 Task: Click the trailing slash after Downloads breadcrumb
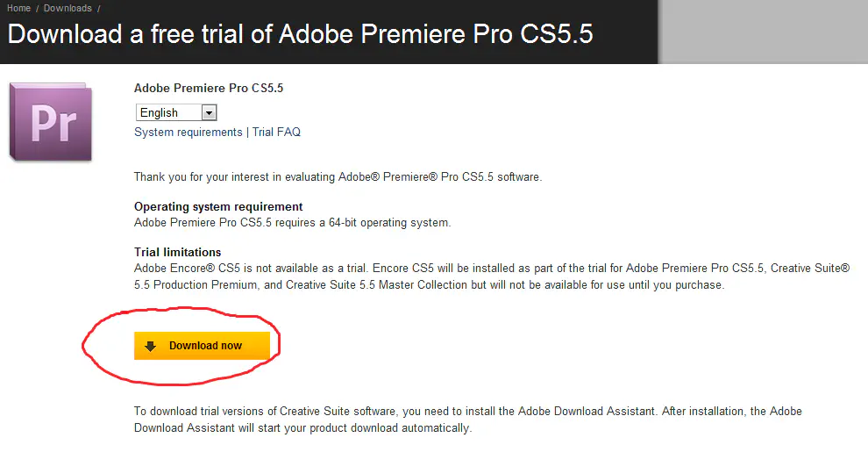point(98,8)
